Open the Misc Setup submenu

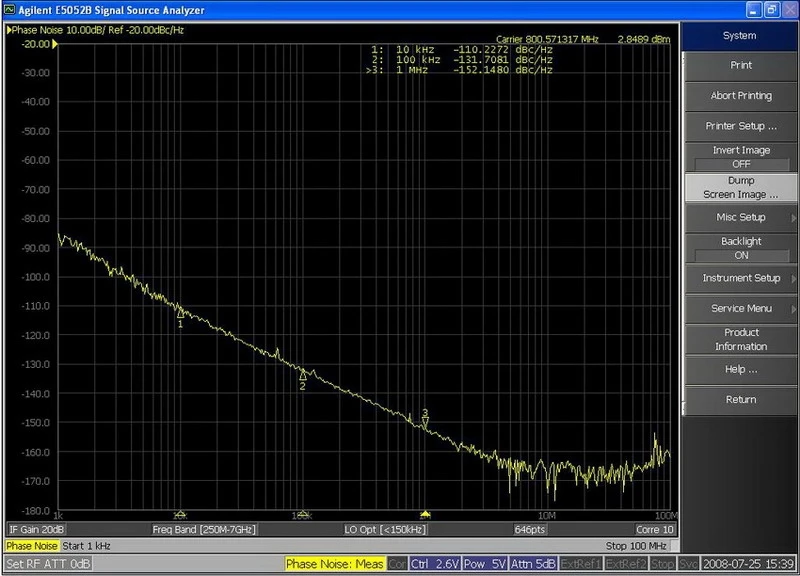coord(741,217)
